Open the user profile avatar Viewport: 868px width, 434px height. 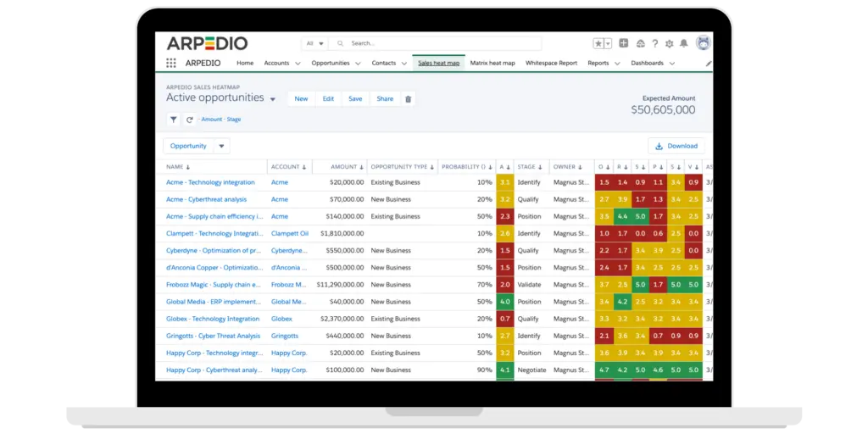coord(704,42)
